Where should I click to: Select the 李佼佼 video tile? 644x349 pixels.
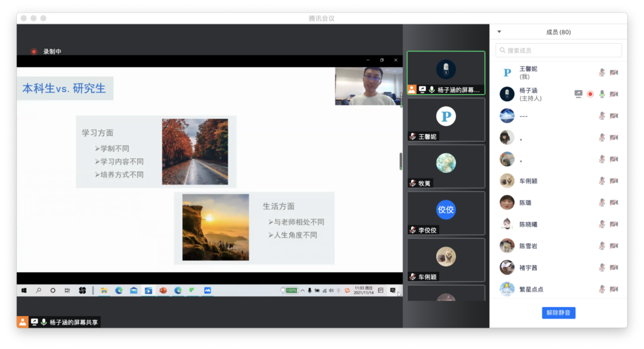point(446,213)
